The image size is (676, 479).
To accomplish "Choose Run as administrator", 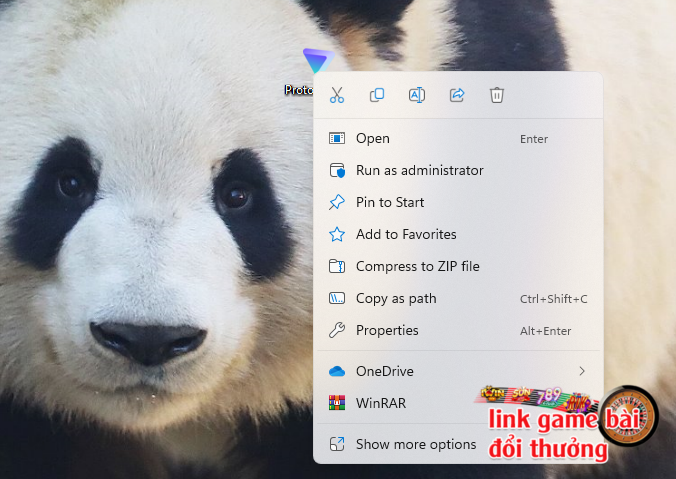I will (458, 170).
